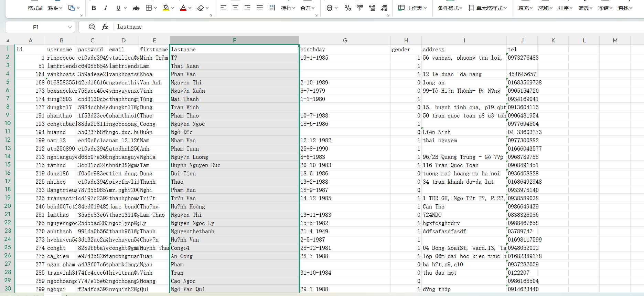This screenshot has height=296, width=644.
Task: Toggle italic formatting
Action: 106,8
